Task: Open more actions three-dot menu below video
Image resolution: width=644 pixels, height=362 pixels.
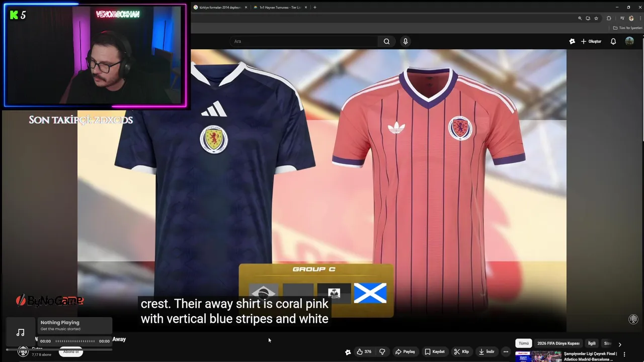Action: click(506, 352)
